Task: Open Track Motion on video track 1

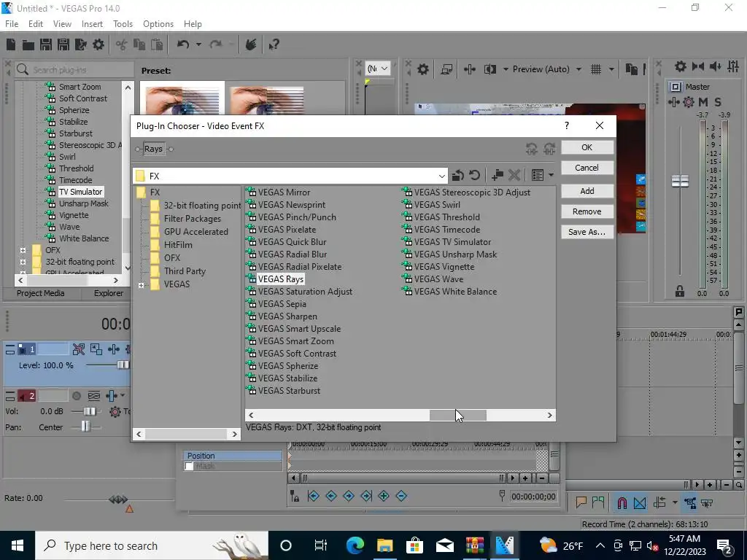Action: [x=96, y=349]
